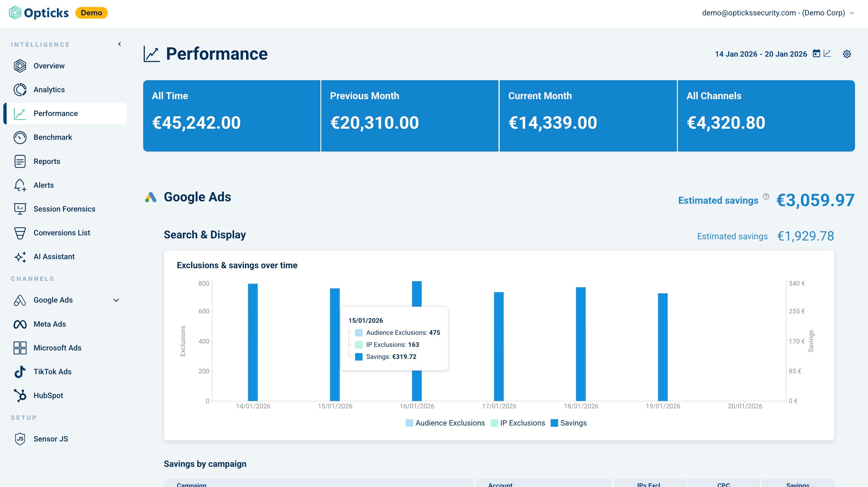
Task: Switch to the Benchmark page
Action: pos(52,137)
